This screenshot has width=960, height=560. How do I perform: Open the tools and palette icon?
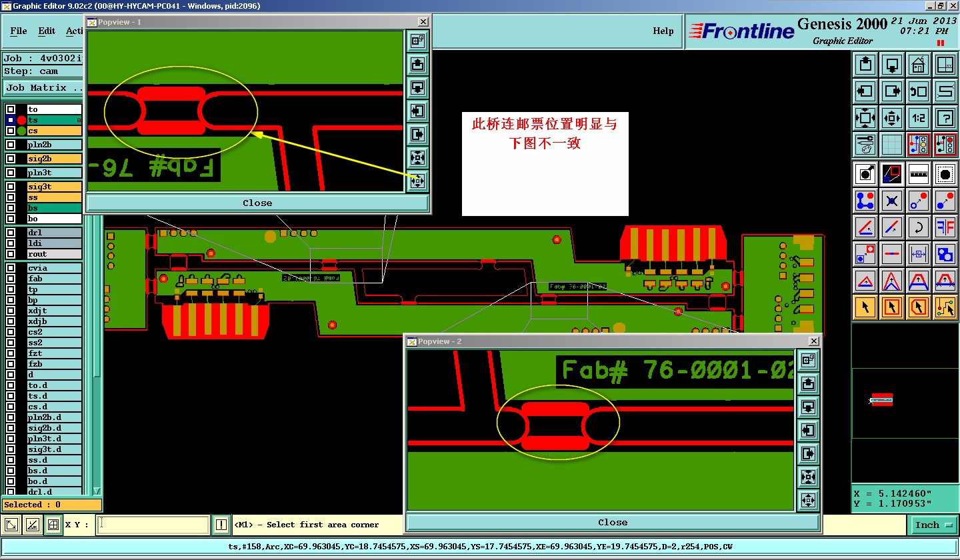click(x=865, y=145)
